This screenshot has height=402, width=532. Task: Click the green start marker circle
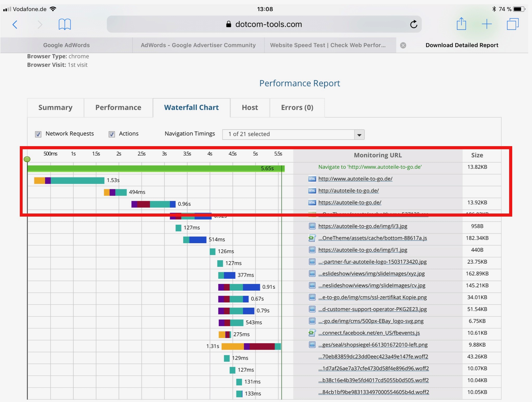coord(27,159)
